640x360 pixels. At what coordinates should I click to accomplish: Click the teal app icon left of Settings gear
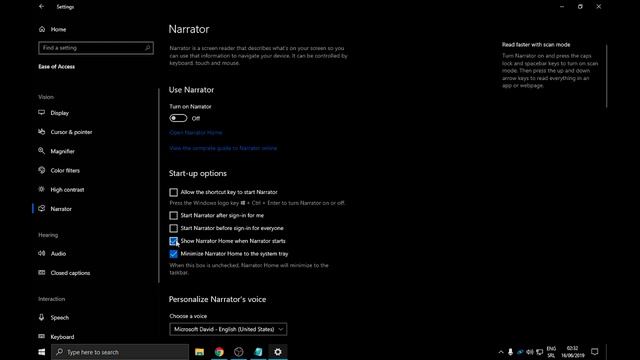[x=258, y=352]
